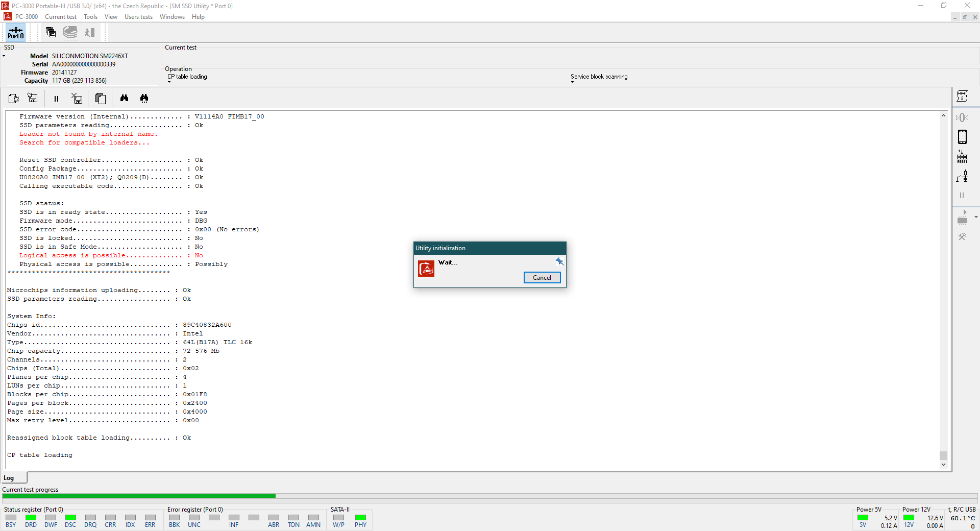Select the Log tab

(x=9, y=478)
